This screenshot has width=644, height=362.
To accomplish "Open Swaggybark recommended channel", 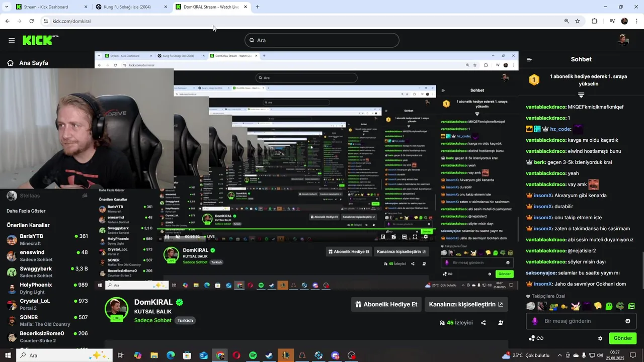I will coord(47,272).
